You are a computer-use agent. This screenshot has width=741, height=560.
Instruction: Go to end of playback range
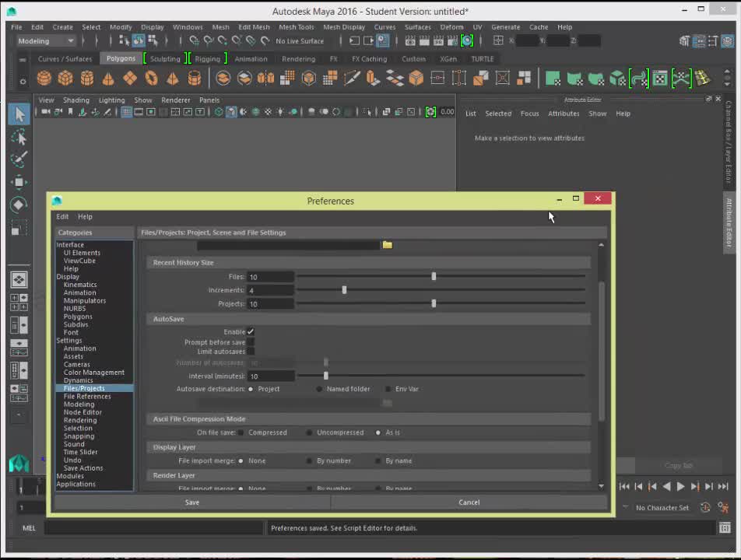click(x=723, y=486)
